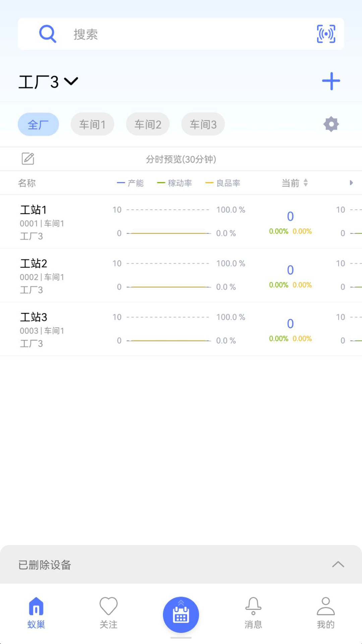The height and width of the screenshot is (644, 362).
Task: Toggle the 稼动率 legend line
Action: 175,183
